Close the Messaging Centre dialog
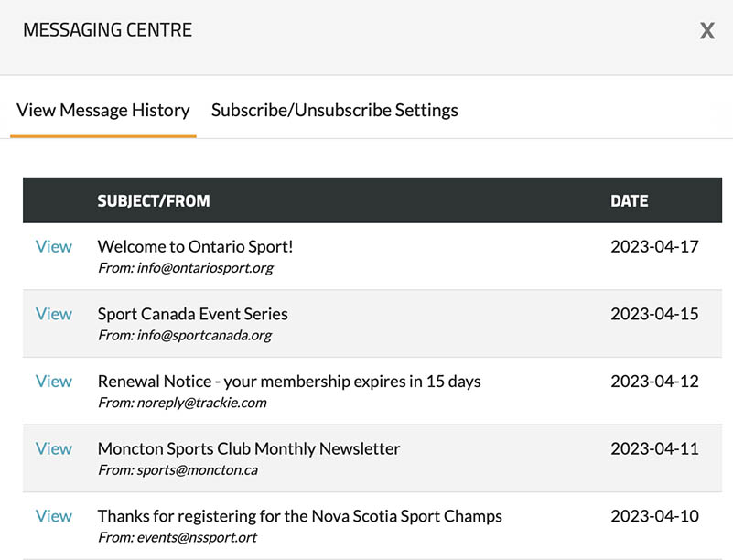Image resolution: width=733 pixels, height=560 pixels. (x=706, y=31)
